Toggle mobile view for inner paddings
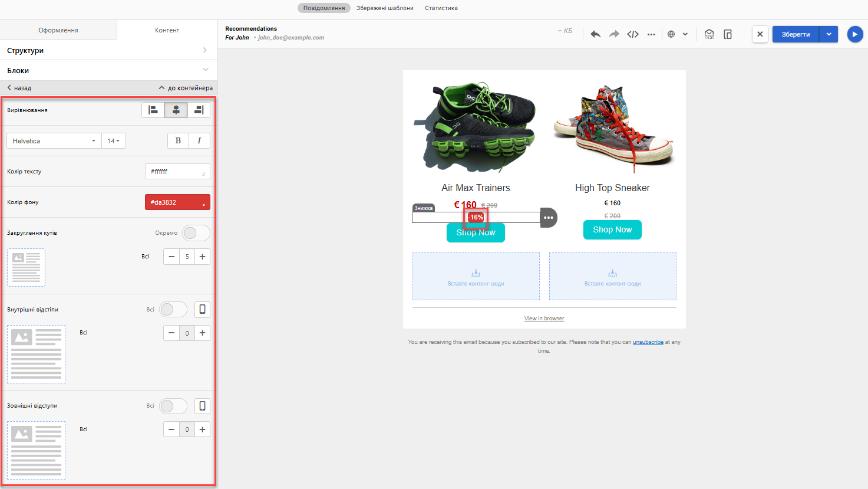 tap(202, 310)
